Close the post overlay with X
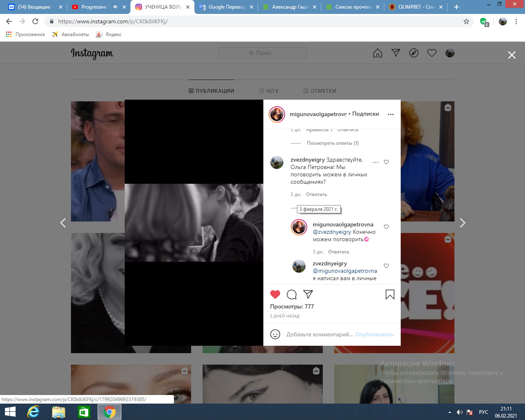Image resolution: width=525 pixels, height=420 pixels. point(512,55)
